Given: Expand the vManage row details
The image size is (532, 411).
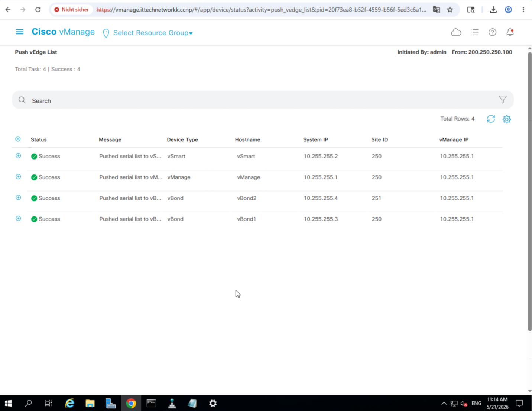Looking at the screenshot, I should (18, 177).
